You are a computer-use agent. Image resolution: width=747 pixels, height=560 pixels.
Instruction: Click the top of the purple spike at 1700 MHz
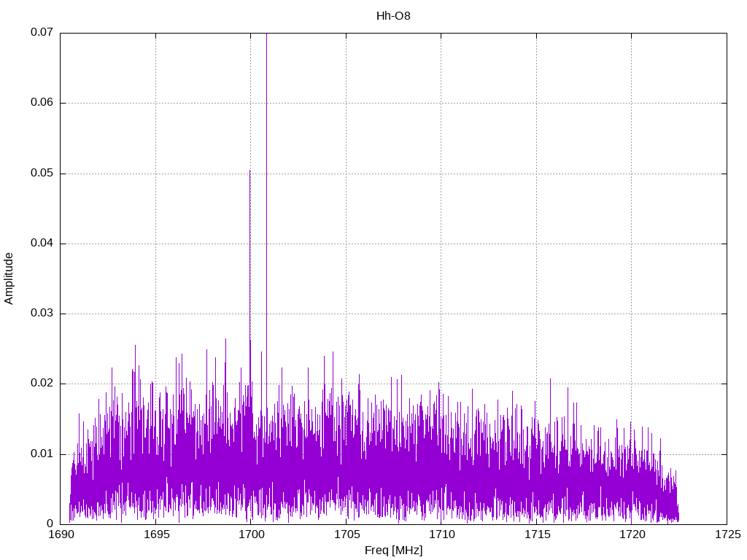[x=250, y=172]
